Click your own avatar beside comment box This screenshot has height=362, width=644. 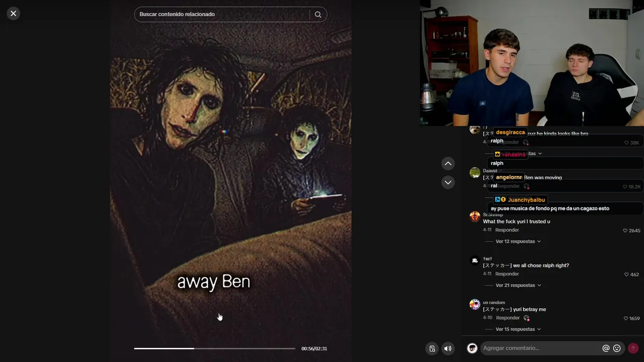(x=472, y=348)
